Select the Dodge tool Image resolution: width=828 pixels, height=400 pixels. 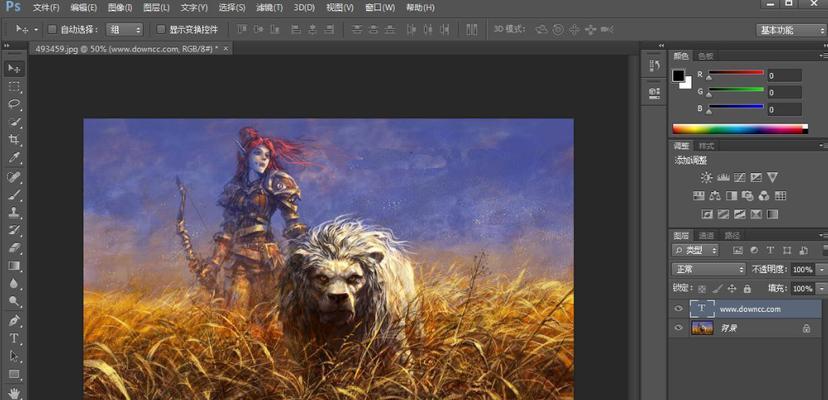click(14, 302)
